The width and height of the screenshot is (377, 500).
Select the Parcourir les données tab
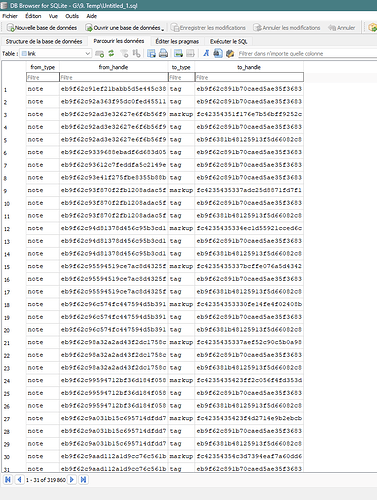[x=119, y=41]
